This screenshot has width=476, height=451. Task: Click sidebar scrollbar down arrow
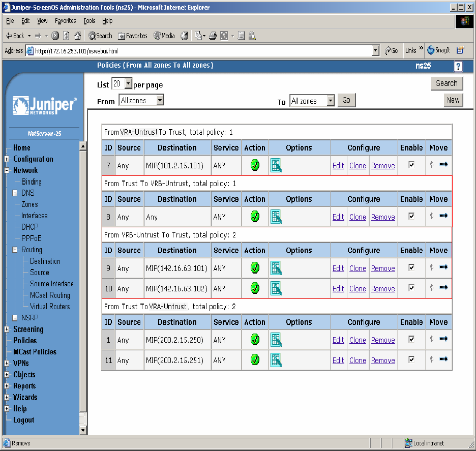click(83, 430)
